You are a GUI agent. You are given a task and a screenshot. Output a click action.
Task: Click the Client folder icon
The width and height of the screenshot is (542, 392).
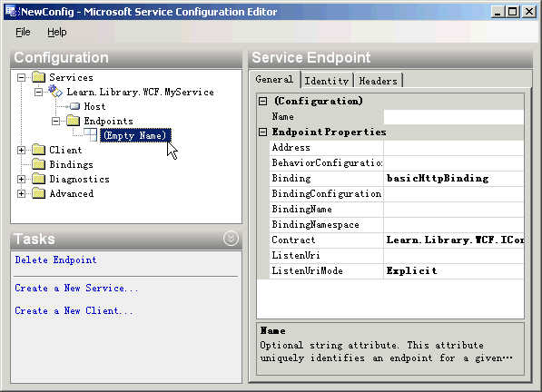pos(39,150)
